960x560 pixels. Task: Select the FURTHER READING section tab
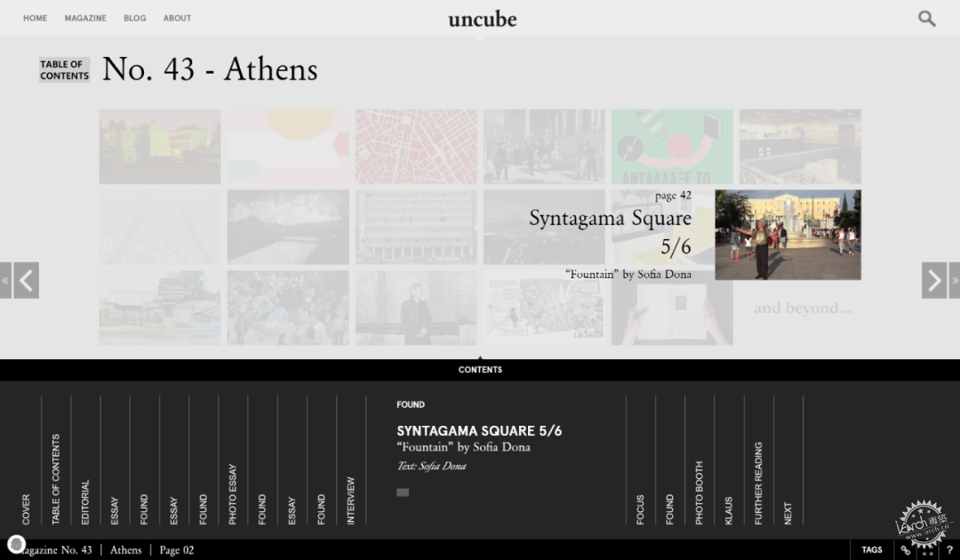(x=758, y=484)
